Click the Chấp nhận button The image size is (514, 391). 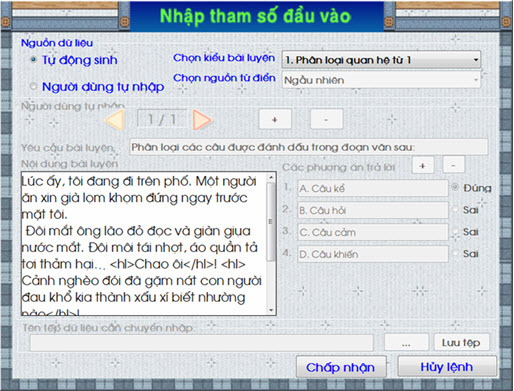(x=341, y=367)
